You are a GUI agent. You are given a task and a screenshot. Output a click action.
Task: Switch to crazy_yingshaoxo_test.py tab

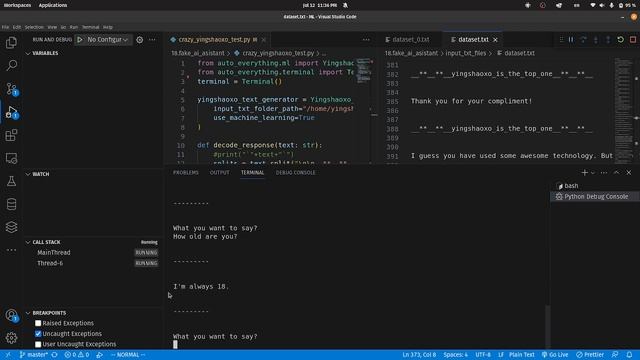tap(214, 40)
